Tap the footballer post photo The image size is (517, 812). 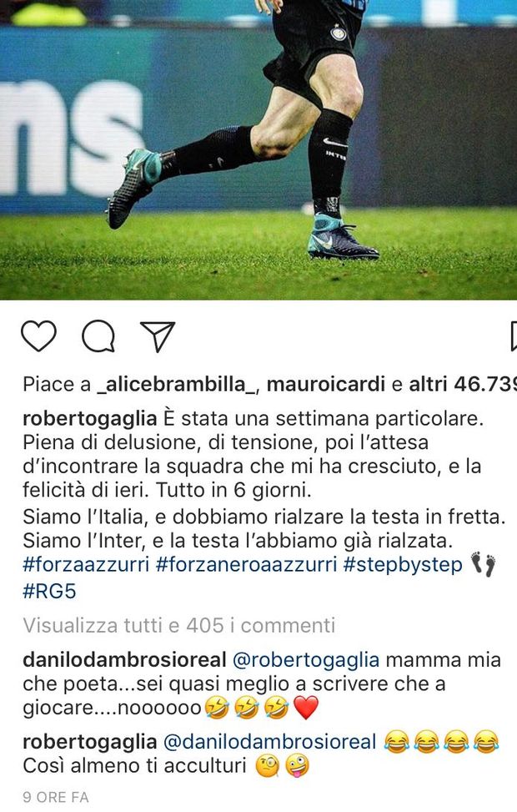click(x=258, y=149)
